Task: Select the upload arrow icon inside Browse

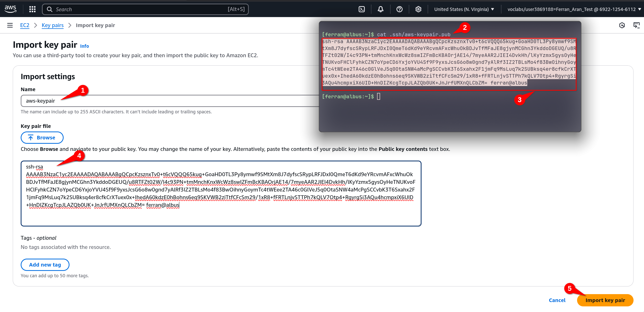Action: (31, 138)
